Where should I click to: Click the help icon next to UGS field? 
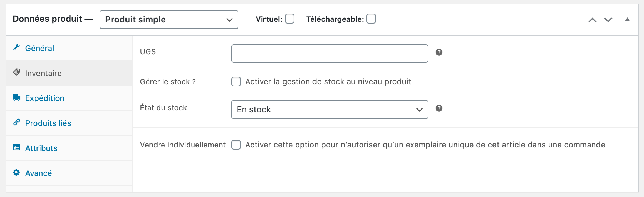pos(439,52)
